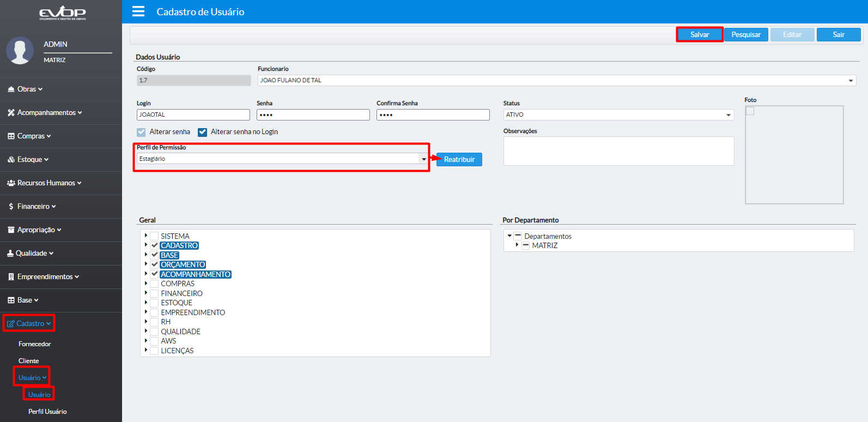Click into the Login text field

click(x=193, y=115)
